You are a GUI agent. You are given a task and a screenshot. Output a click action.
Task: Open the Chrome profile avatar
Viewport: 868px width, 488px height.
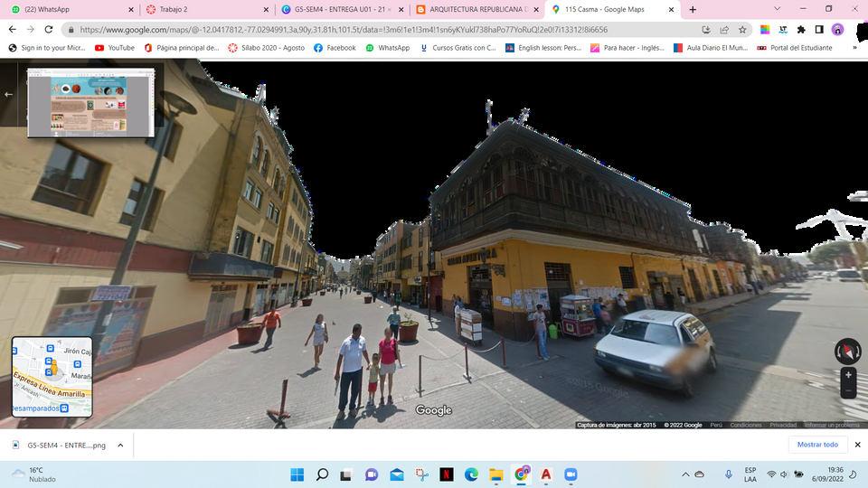pyautogui.click(x=837, y=30)
